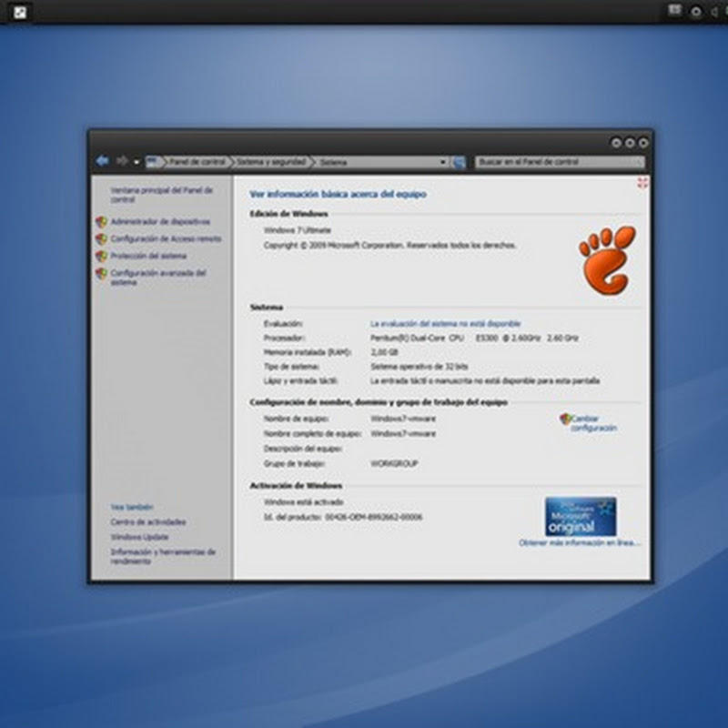Open 'Windows Update' in the sidebar

tap(139, 537)
